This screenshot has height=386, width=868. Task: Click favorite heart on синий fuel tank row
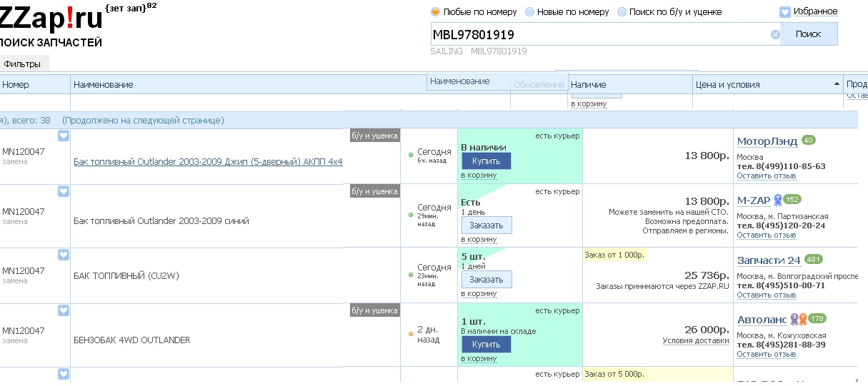[x=64, y=191]
